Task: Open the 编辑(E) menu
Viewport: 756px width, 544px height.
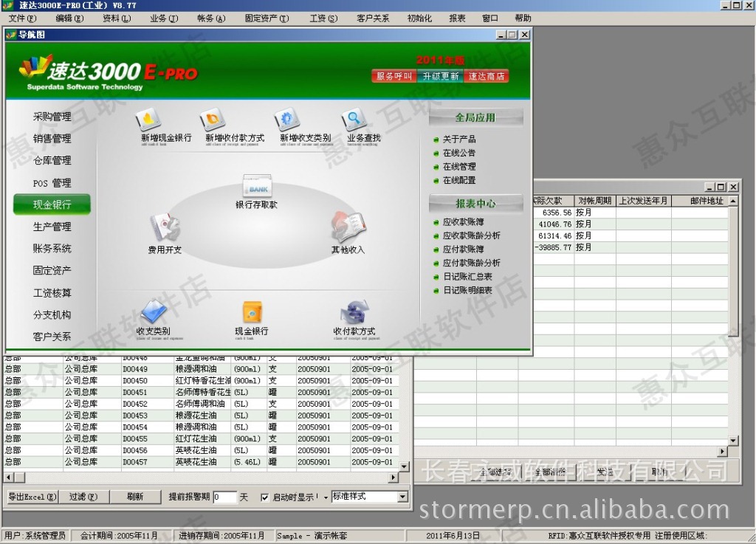Action: [69, 18]
